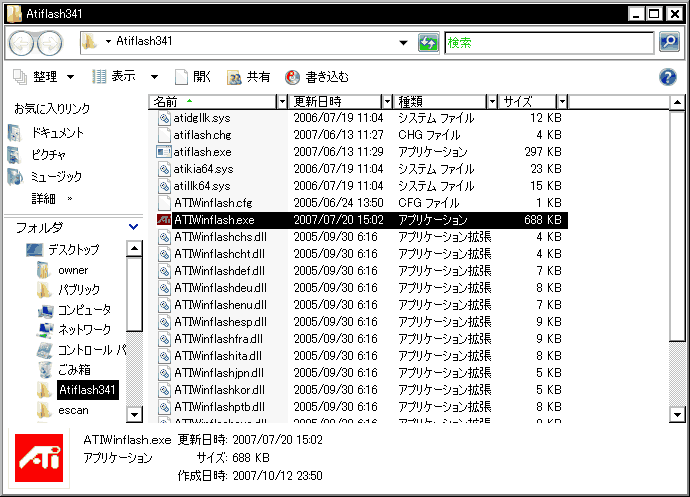690x497 pixels.
Task: Refresh the folder with the green arrows icon
Action: 428,43
